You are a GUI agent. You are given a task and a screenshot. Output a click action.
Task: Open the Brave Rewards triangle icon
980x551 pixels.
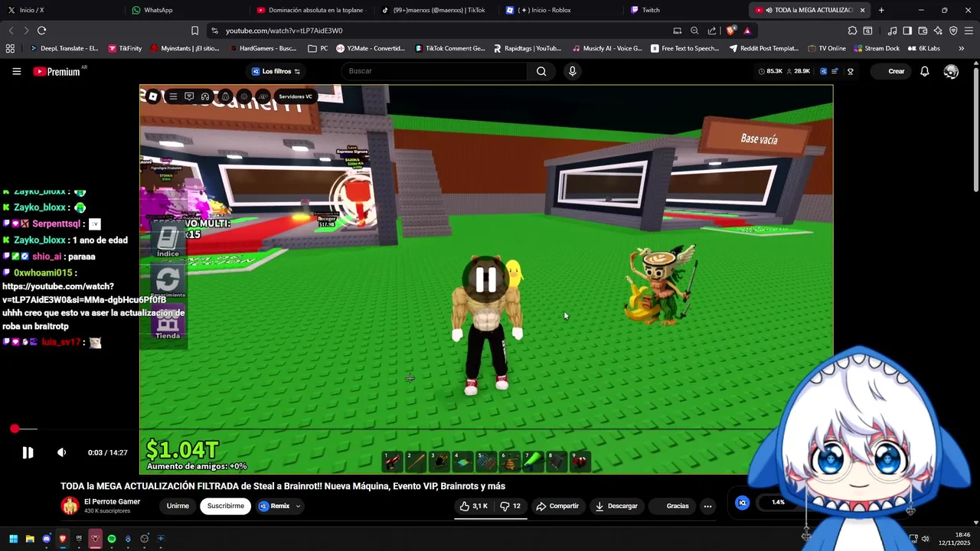(x=747, y=31)
